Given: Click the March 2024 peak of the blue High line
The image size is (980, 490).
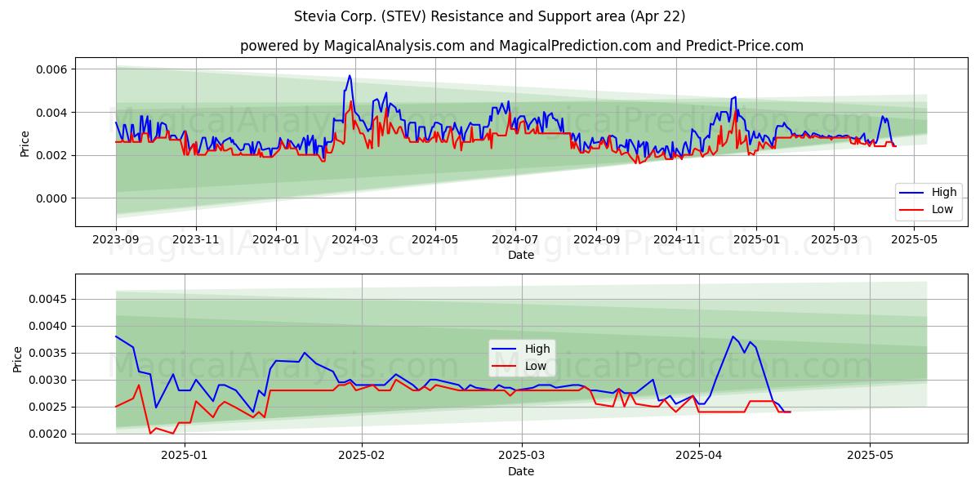Looking at the screenshot, I should click(x=350, y=76).
